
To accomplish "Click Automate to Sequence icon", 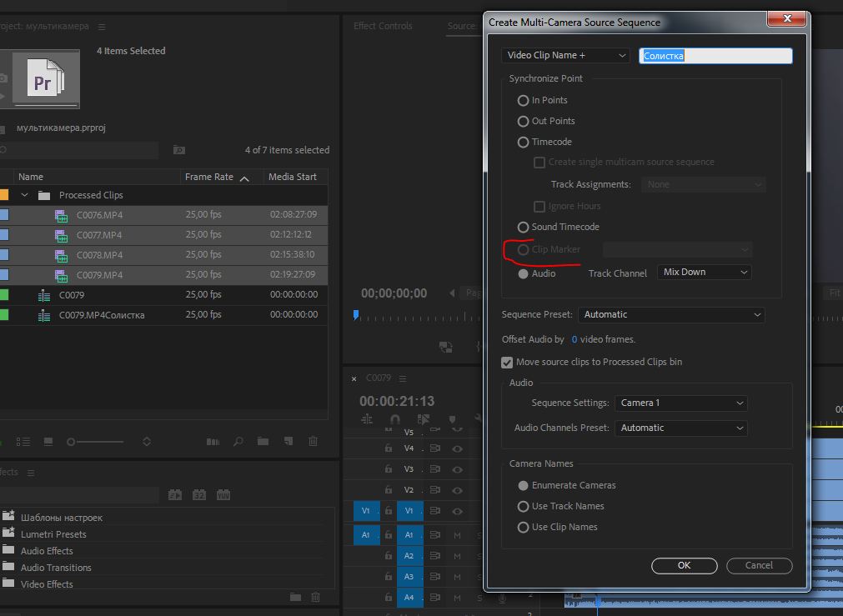I will pyautogui.click(x=213, y=442).
